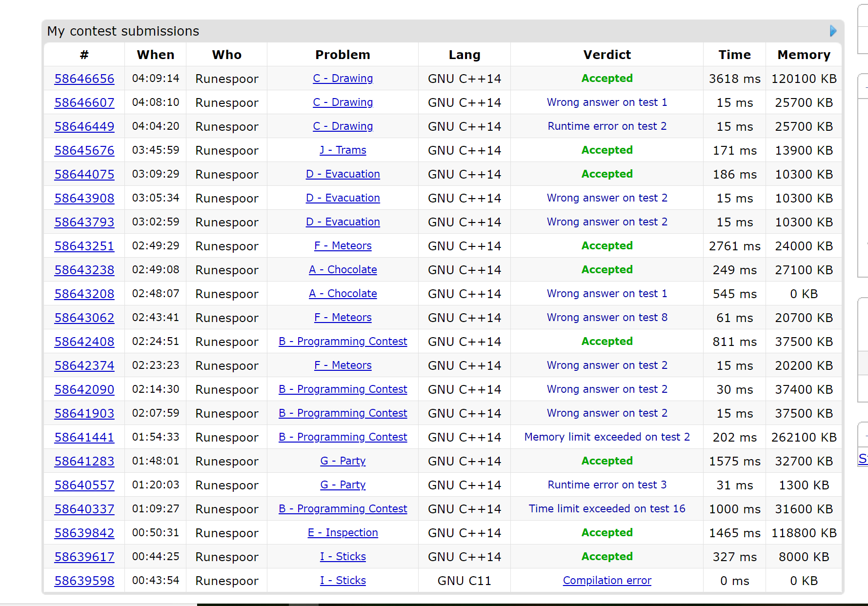Image resolution: width=868 pixels, height=606 pixels.
Task: Click the Verdict column header
Action: pyautogui.click(x=606, y=55)
